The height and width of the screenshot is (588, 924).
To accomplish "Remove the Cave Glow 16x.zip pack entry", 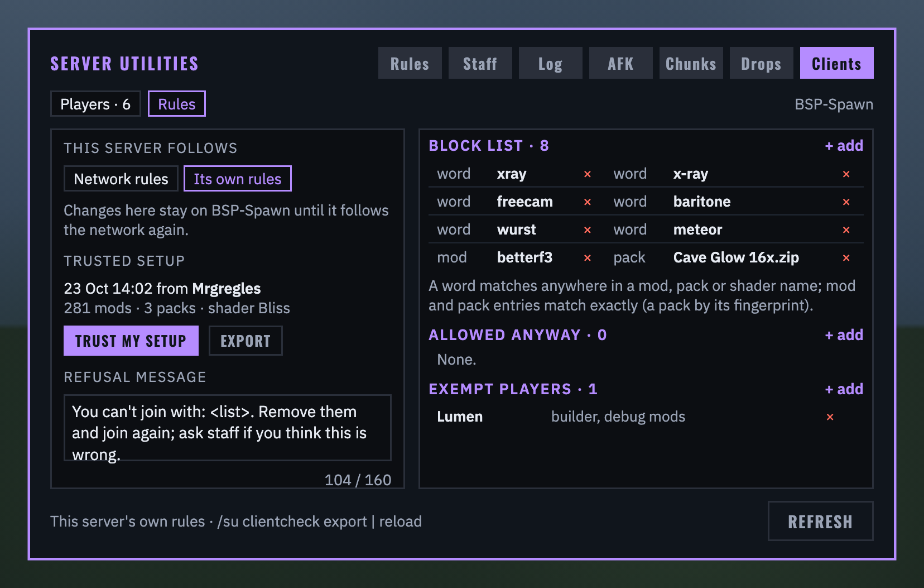I will (x=846, y=258).
